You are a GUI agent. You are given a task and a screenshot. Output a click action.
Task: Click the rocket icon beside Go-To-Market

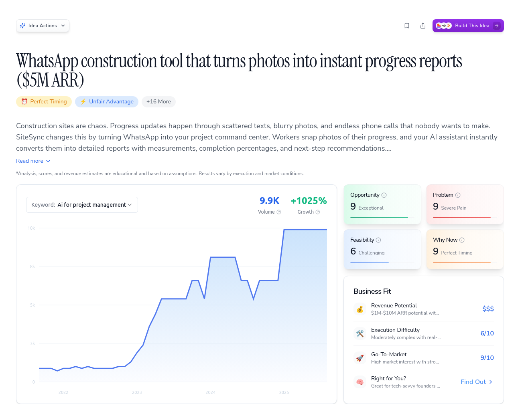tap(360, 358)
